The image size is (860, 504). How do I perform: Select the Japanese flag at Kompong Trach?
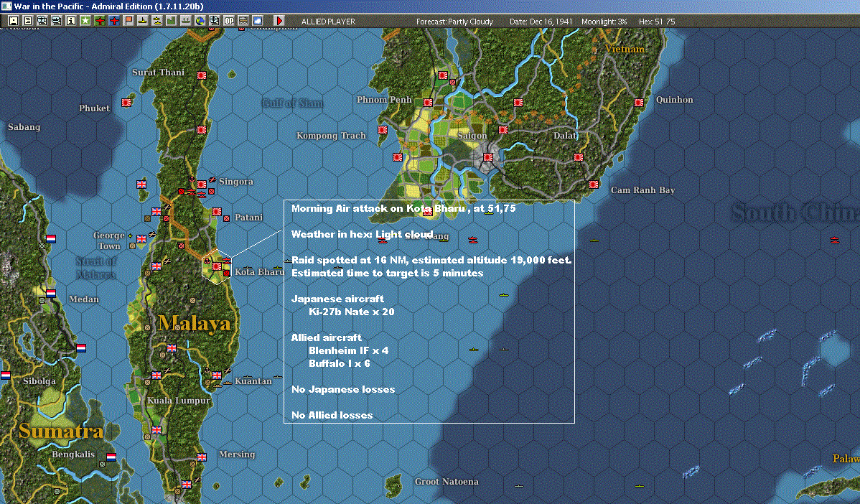click(383, 130)
